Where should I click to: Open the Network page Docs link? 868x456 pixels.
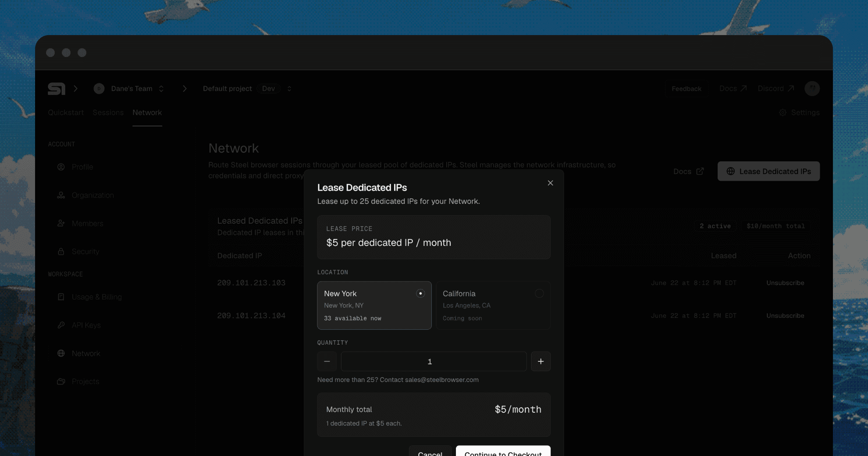(x=689, y=171)
